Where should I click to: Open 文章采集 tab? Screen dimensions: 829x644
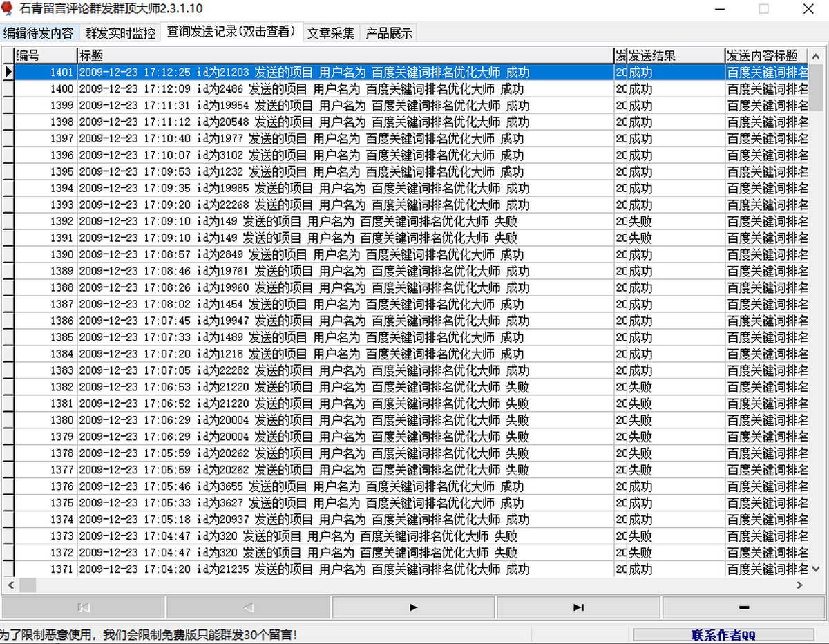click(330, 32)
